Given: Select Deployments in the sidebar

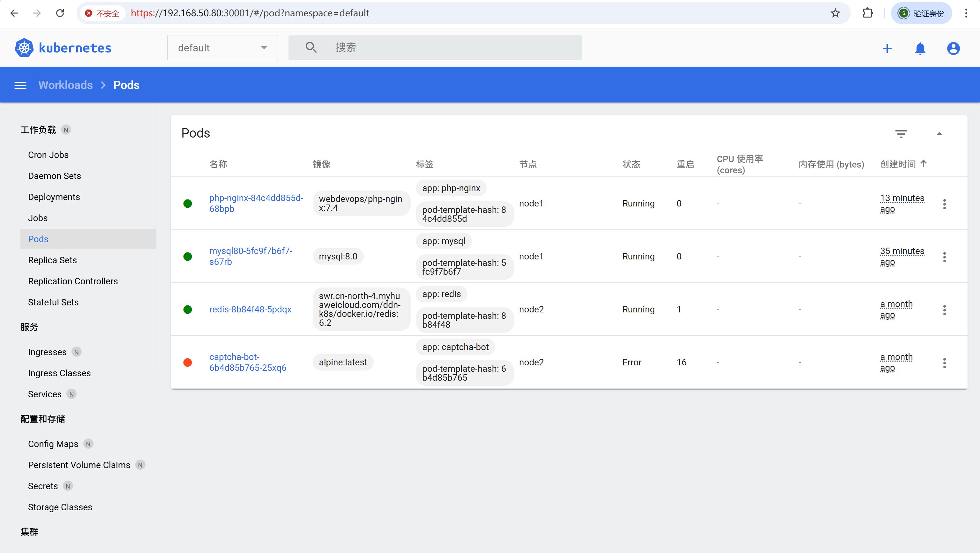Looking at the screenshot, I should (x=54, y=197).
